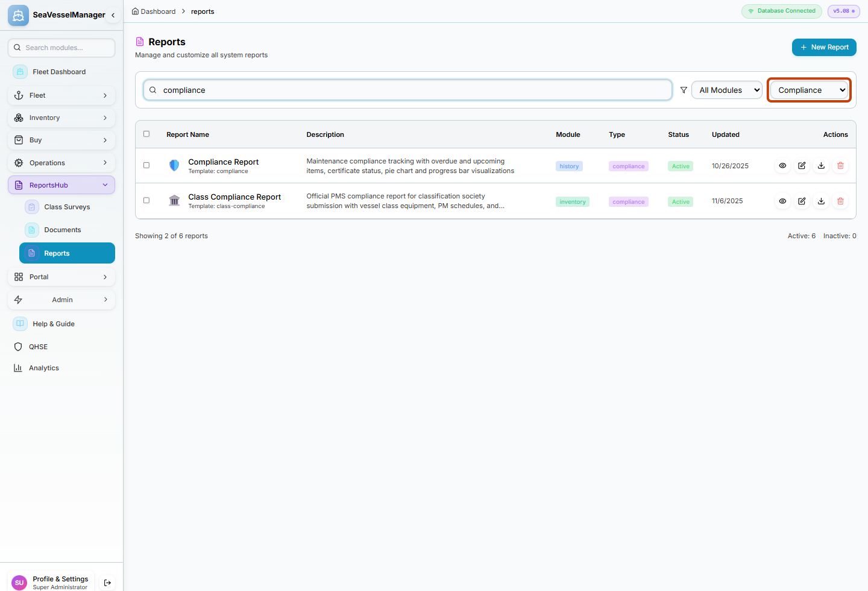Click the Active status in the Class Compliance Report row
Screen dimensions: 868x591
[681, 202]
